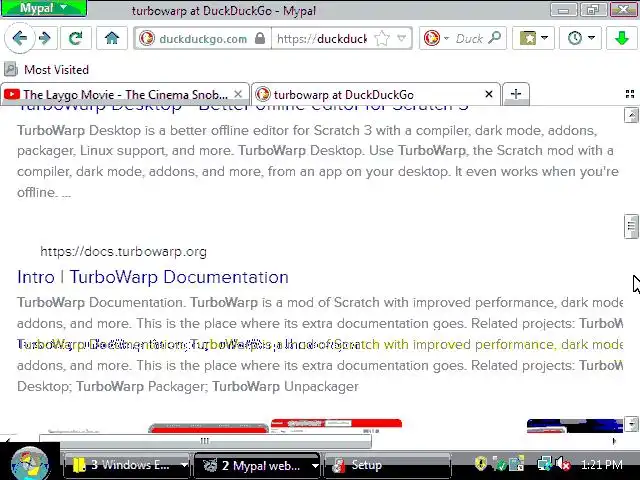This screenshot has height=480, width=640.
Task: Click horizontal scrollbar right arrow
Action: [614, 440]
